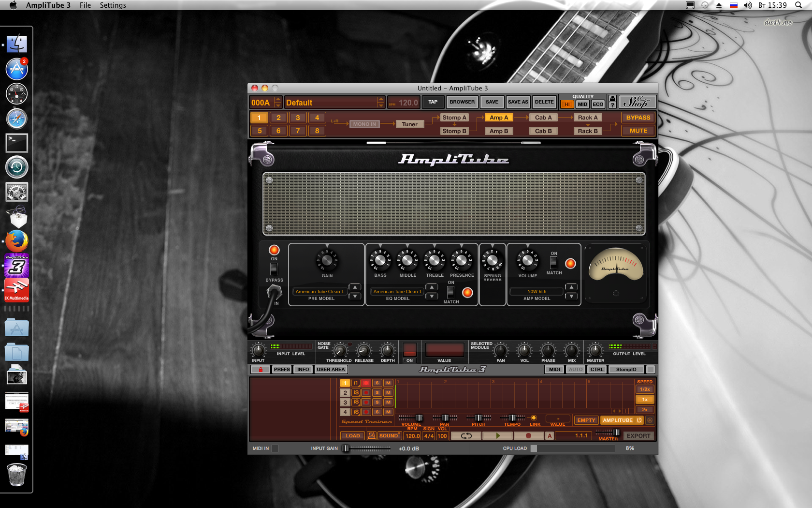
Task: Arm recording on track 3
Action: point(366,402)
